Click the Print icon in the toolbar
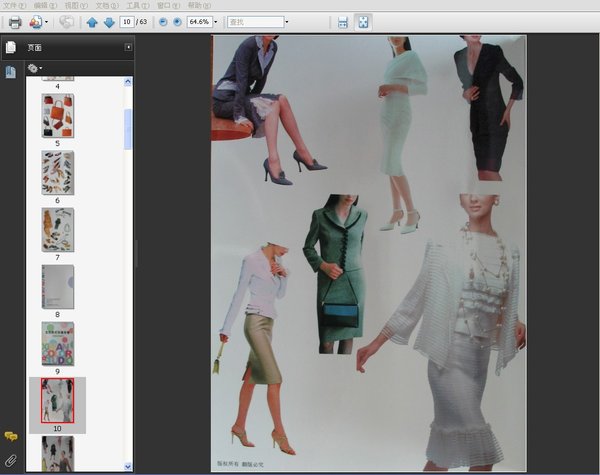The width and height of the screenshot is (600, 475). [15, 22]
